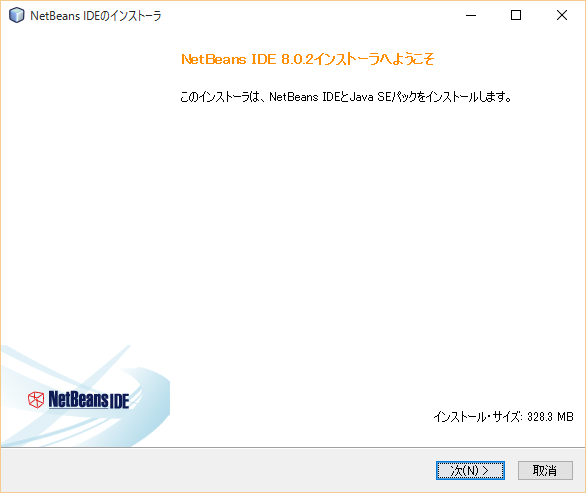The image size is (586, 493).
Task: Cancel installation with the 取消 button
Action: coord(545,470)
